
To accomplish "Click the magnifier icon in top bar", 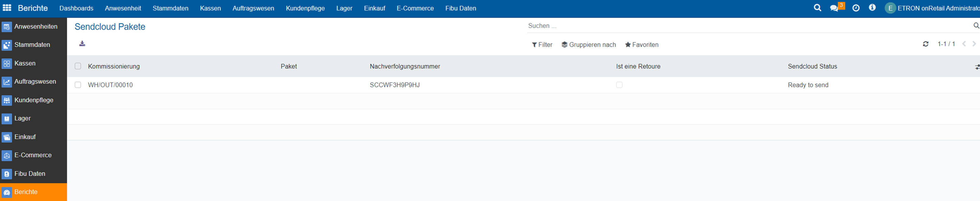I will tap(817, 8).
